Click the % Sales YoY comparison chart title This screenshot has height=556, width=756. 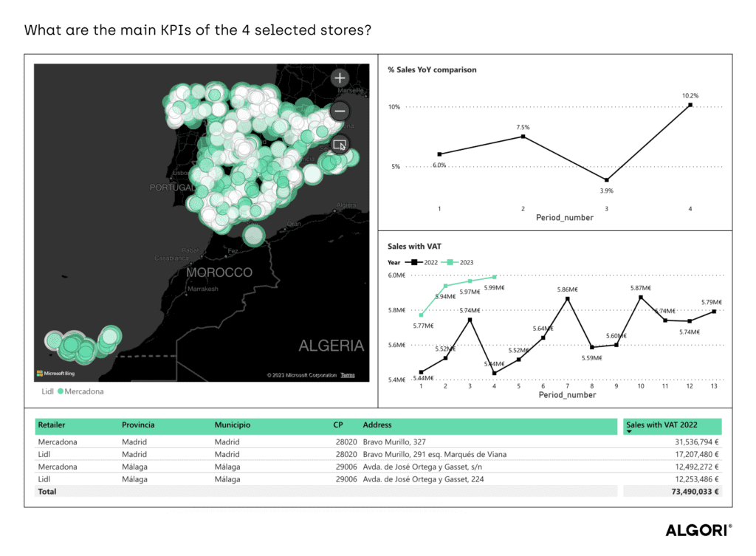[x=432, y=69]
